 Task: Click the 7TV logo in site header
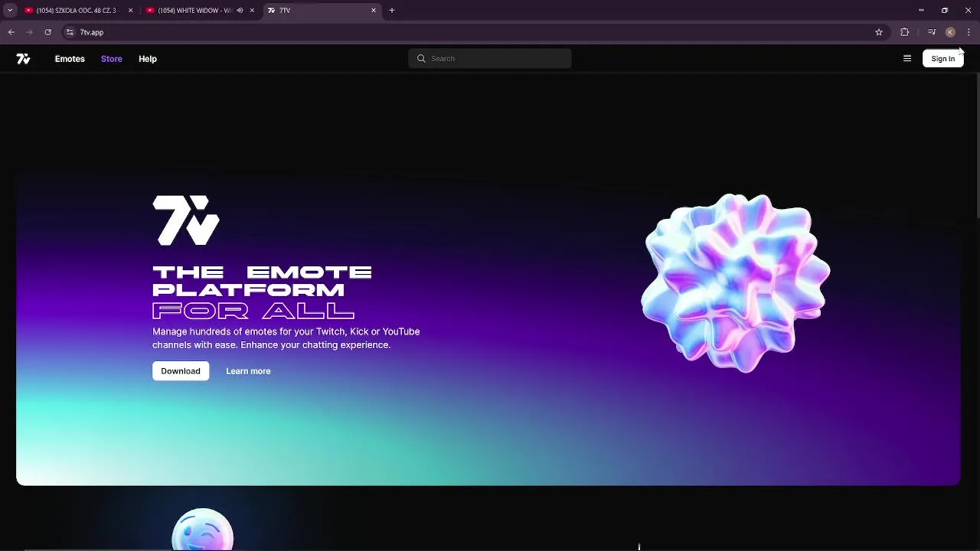23,59
